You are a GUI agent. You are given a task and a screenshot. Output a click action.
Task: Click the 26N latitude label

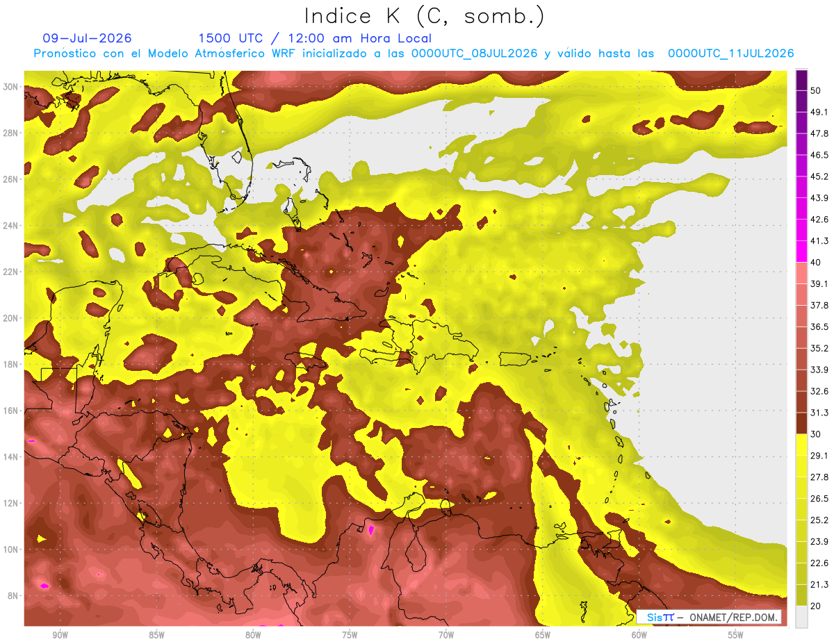point(11,179)
